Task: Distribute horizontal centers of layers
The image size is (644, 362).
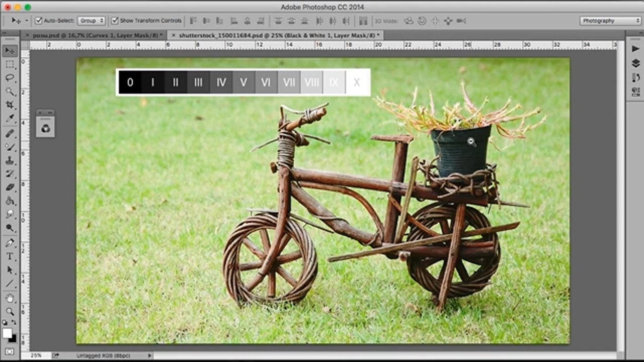Action: 333,21
